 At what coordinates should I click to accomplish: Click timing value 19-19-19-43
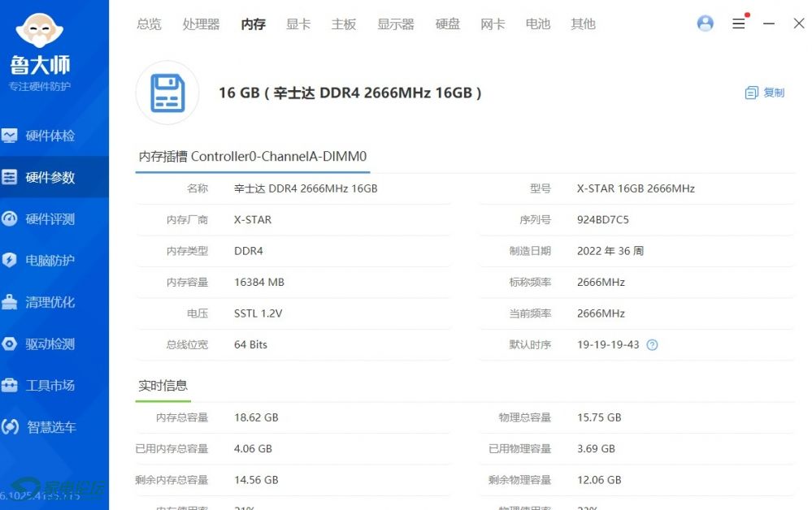608,344
